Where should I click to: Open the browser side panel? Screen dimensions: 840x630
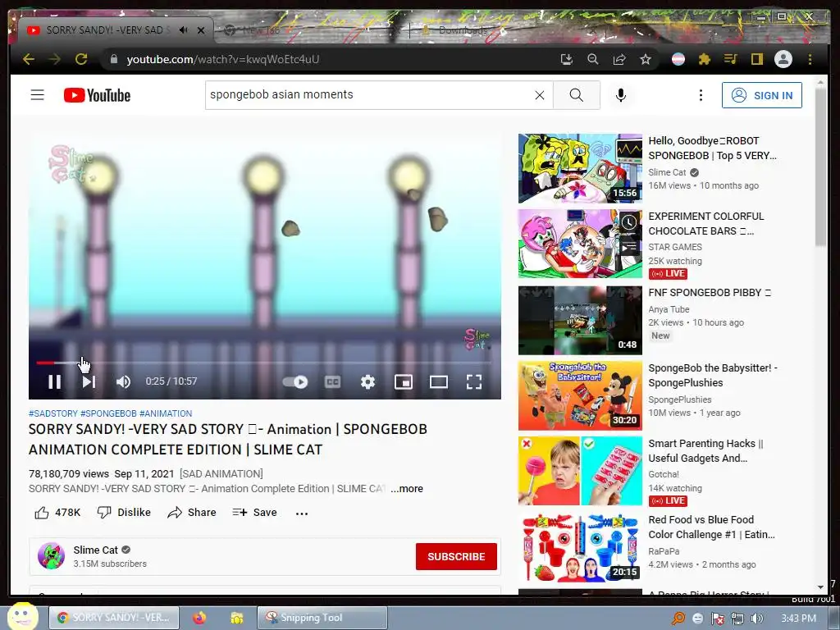coord(756,59)
